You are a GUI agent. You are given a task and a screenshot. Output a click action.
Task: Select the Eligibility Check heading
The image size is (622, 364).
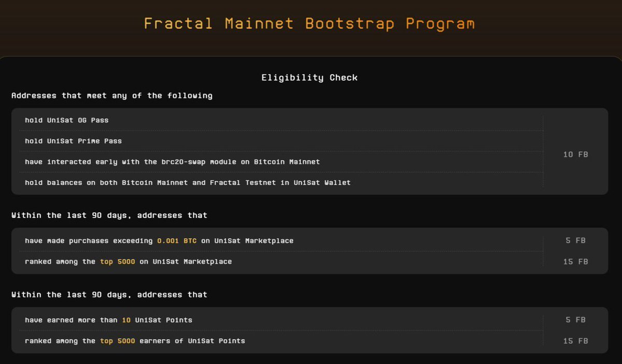(309, 77)
